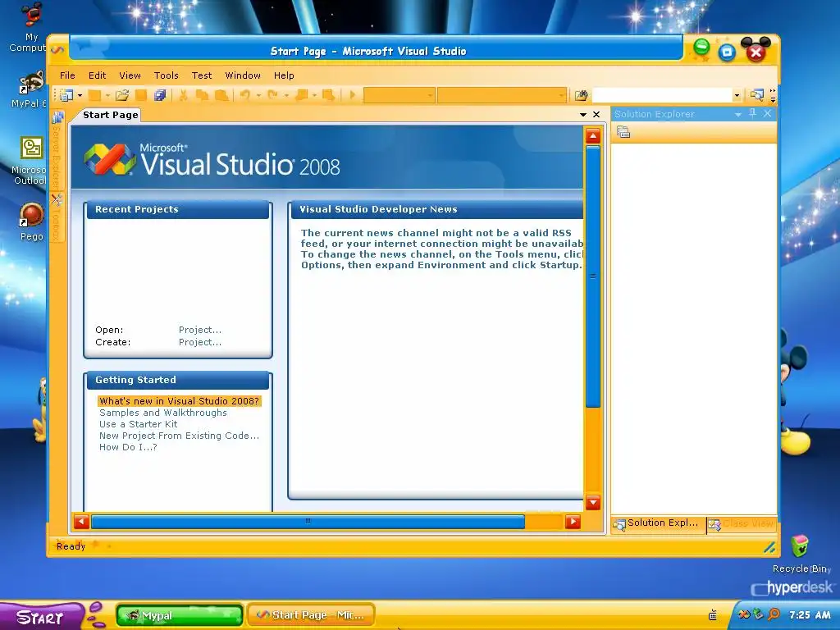
Task: Click the Undo toolbar icon
Action: tap(244, 95)
